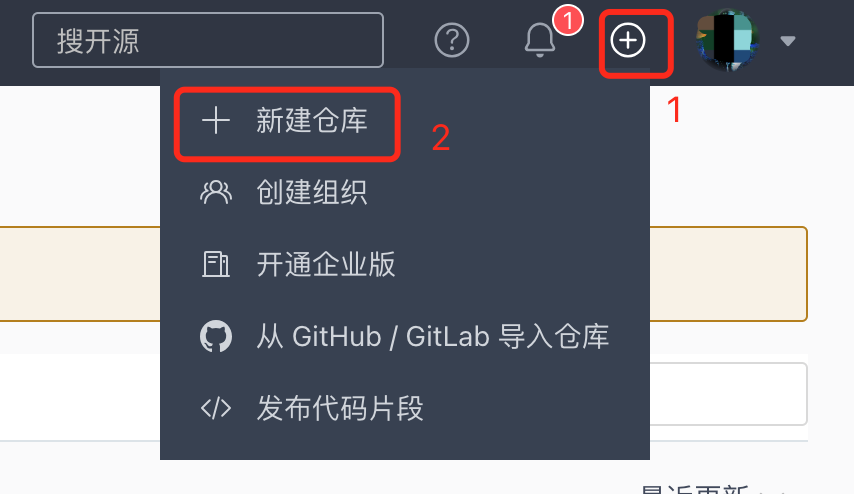This screenshot has height=494, width=854.
Task: Click the red notification count badge
Action: click(x=568, y=21)
